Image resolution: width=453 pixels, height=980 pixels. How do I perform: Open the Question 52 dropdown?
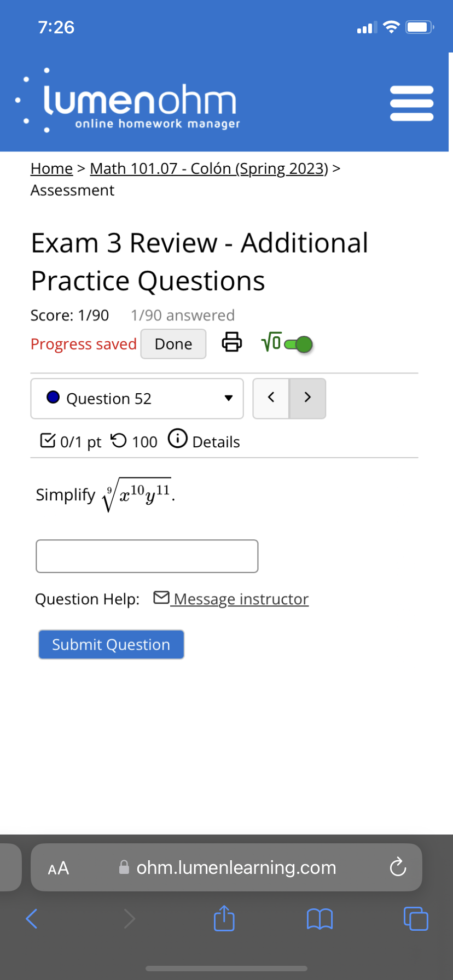coord(228,398)
